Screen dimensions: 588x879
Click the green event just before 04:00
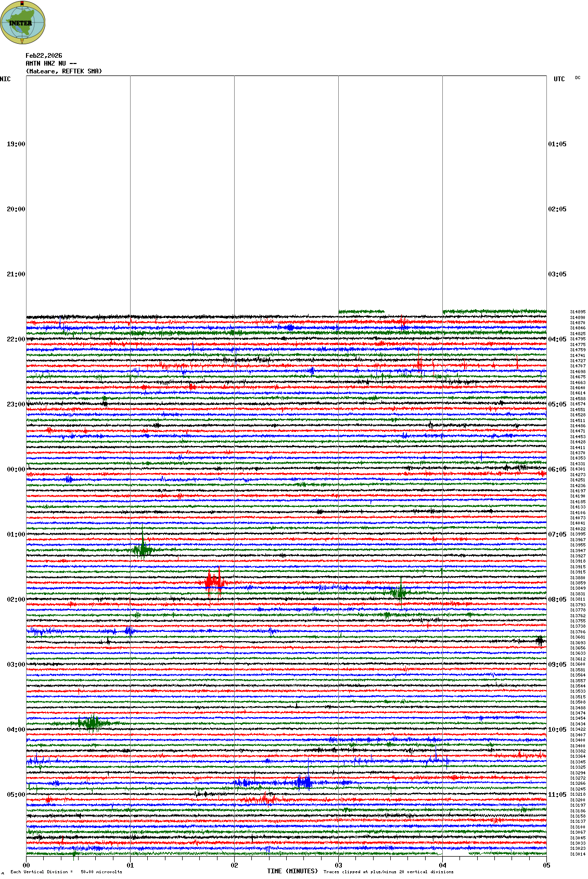point(92,723)
